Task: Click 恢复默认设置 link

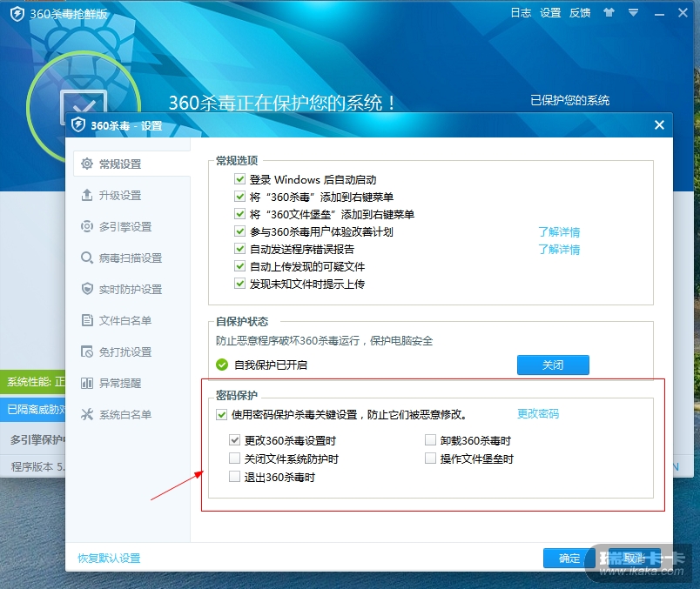Action: tap(109, 559)
